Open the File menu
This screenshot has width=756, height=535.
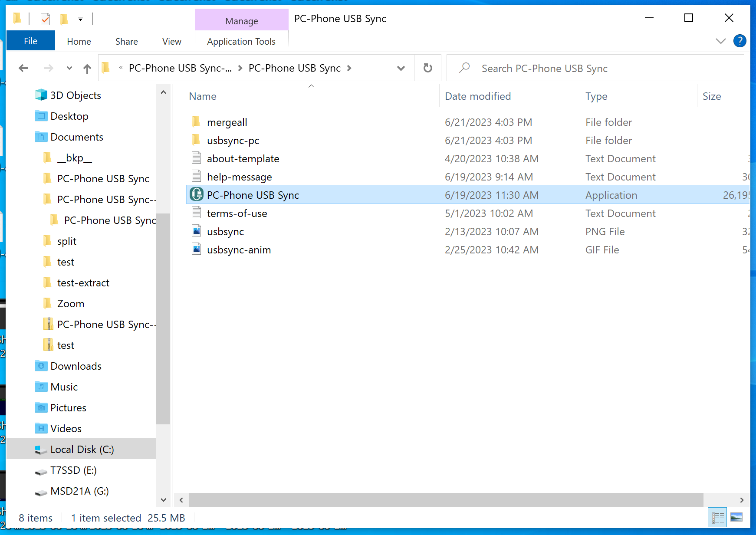tap(30, 41)
